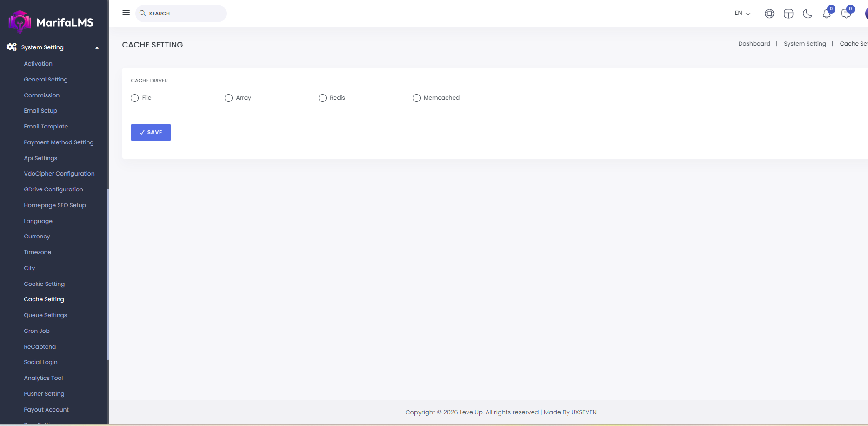The width and height of the screenshot is (868, 426).
Task: Click the hamburger menu icon
Action: tap(126, 13)
